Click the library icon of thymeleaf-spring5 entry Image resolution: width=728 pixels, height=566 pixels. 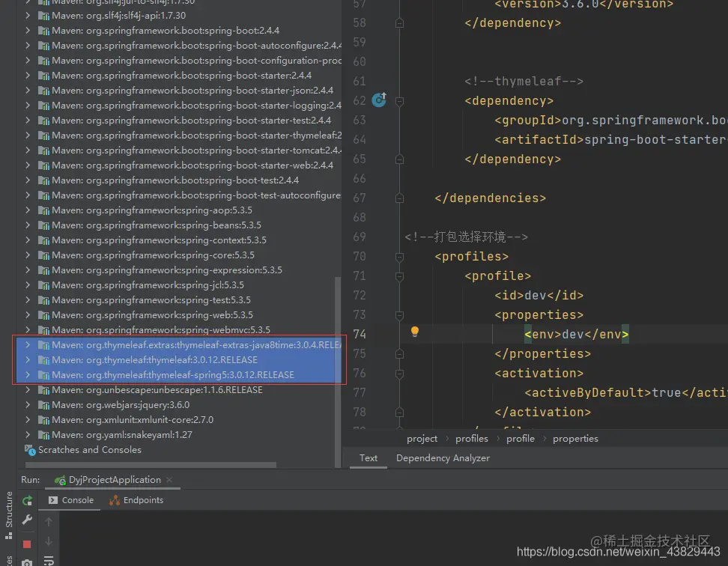point(43,375)
